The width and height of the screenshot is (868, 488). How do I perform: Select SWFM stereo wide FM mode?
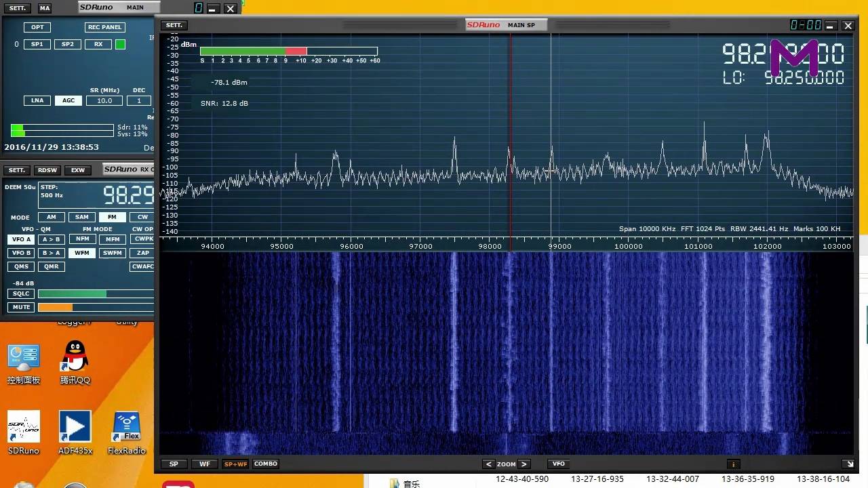[112, 253]
